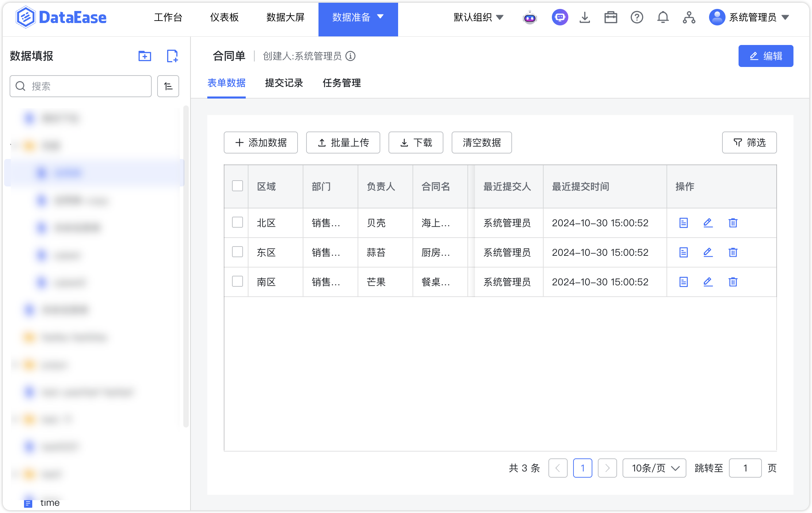Check the 东区 row checkbox

coord(237,252)
